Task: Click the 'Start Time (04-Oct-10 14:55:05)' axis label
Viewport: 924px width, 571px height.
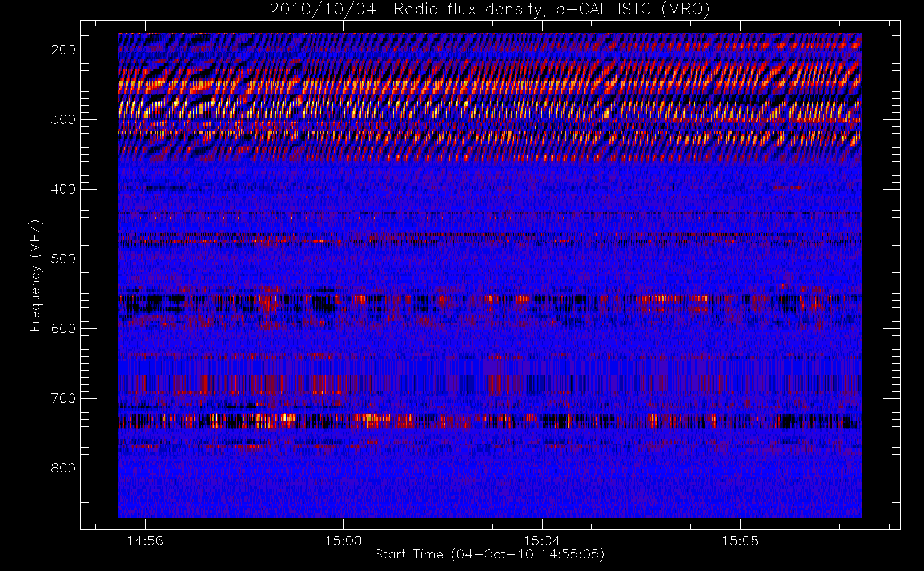Action: click(x=489, y=554)
